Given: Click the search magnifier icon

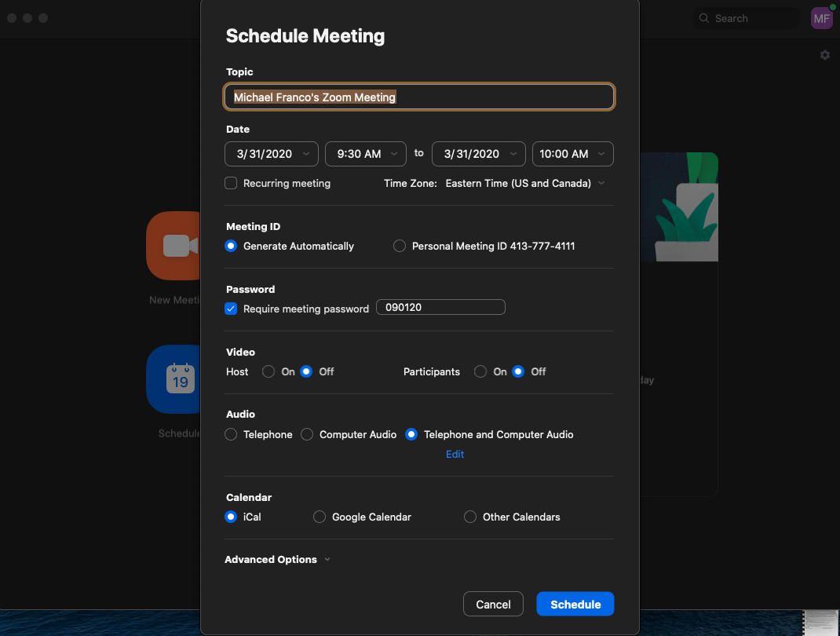Looking at the screenshot, I should tap(704, 18).
